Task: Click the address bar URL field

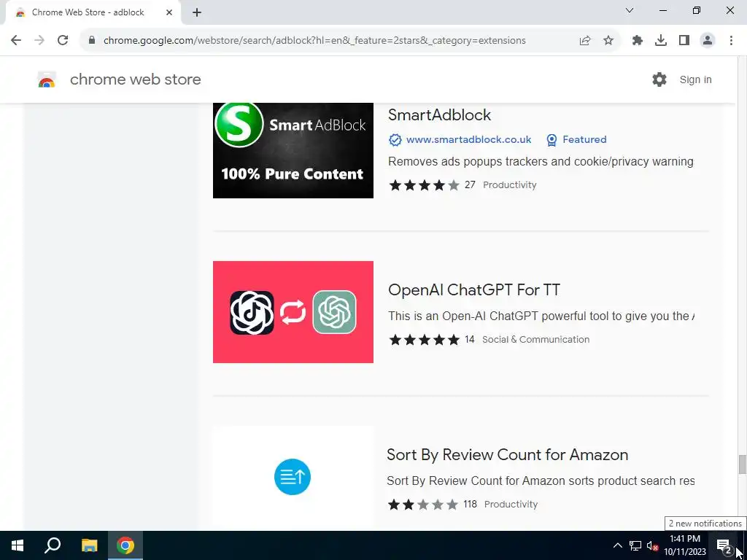Action: pos(314,41)
